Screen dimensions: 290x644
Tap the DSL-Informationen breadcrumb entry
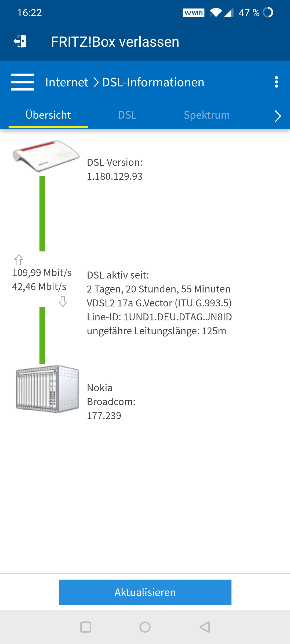(153, 82)
